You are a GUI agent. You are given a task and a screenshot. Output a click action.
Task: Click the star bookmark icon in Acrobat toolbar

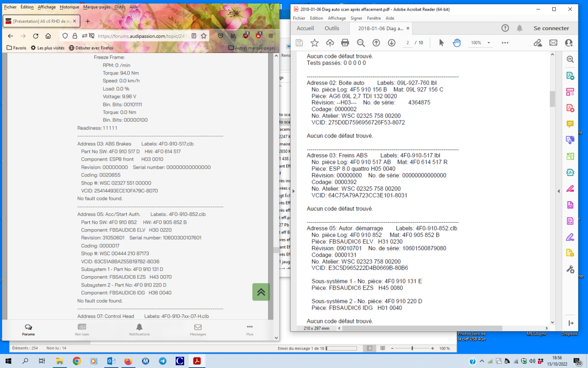(x=315, y=43)
